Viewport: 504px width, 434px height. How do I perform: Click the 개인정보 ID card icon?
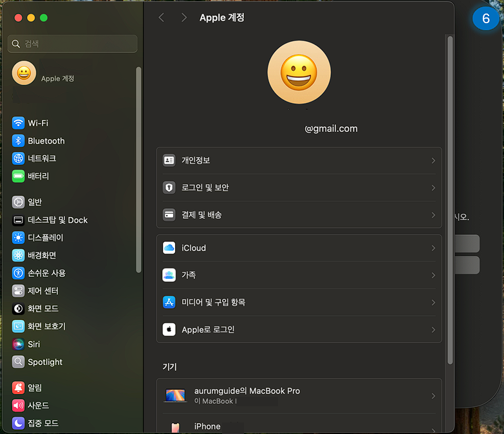(169, 160)
